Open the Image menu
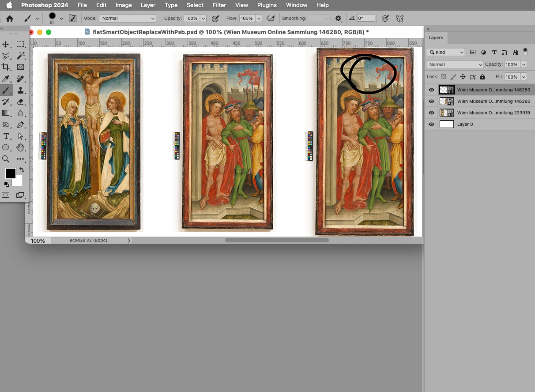The height and width of the screenshot is (392, 535). pos(124,5)
